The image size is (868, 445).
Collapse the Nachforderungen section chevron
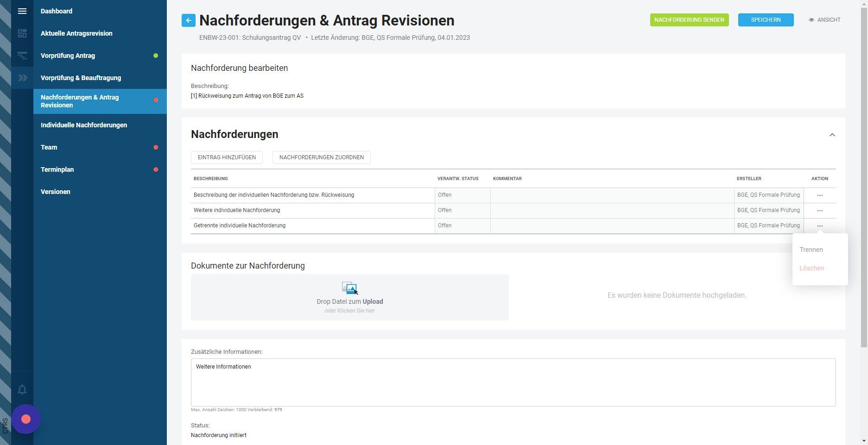(832, 135)
